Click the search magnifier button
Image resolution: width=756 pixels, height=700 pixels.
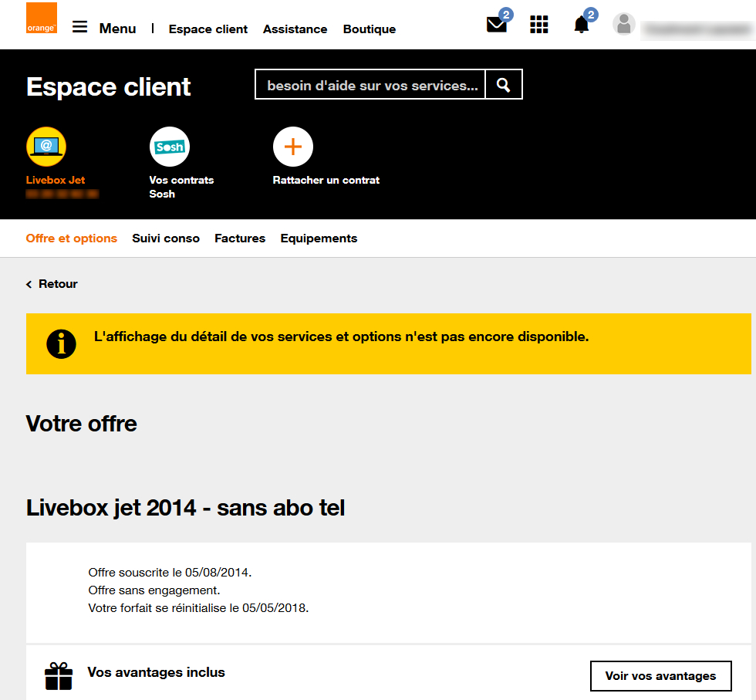(503, 85)
